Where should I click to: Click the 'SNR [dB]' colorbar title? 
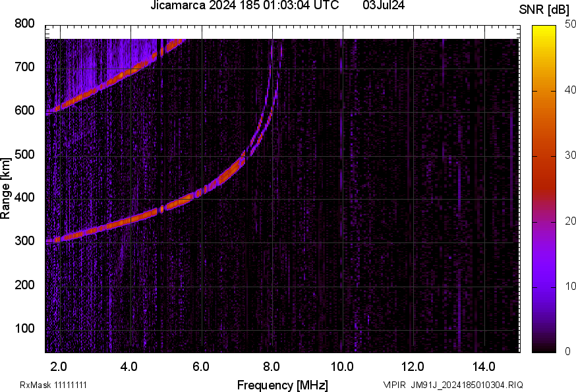pyautogui.click(x=544, y=10)
